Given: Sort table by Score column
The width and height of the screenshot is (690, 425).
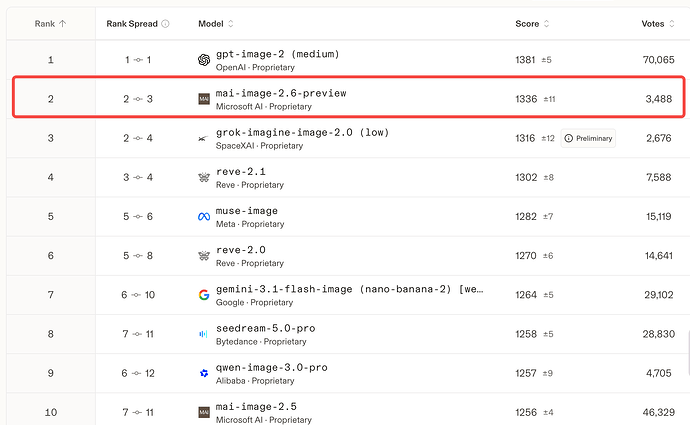Looking at the screenshot, I should [532, 24].
